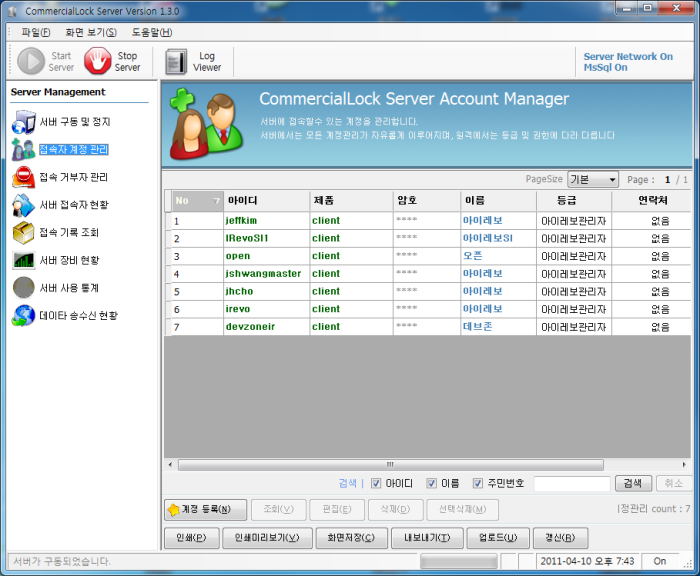Click the 선택삭제(M) button
Screen dimensions: 700x576
(462, 509)
